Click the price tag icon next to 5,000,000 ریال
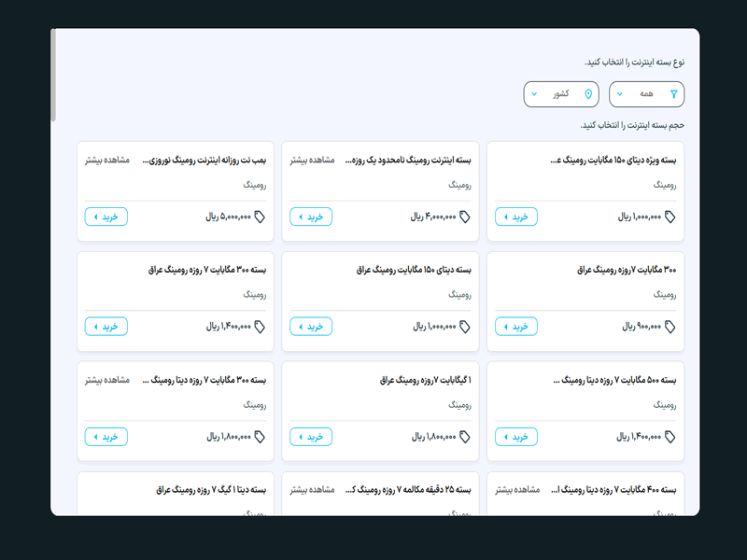747x560 pixels. tap(260, 217)
